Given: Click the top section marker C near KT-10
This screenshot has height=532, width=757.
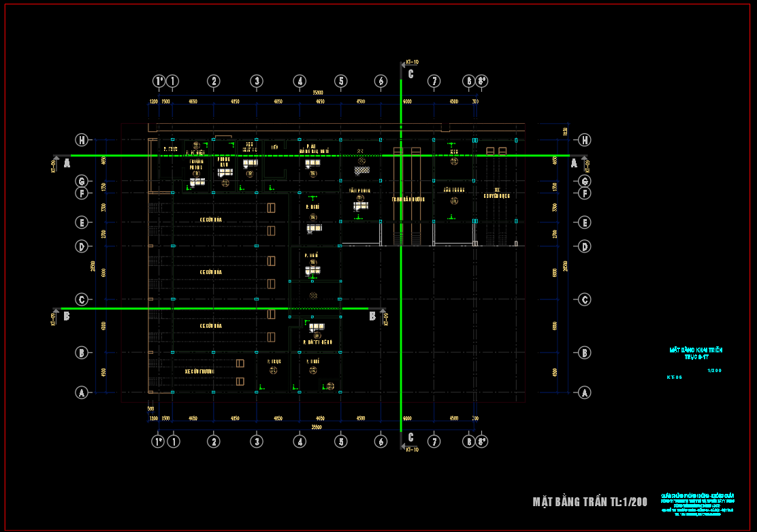Looking at the screenshot, I should click(410, 74).
